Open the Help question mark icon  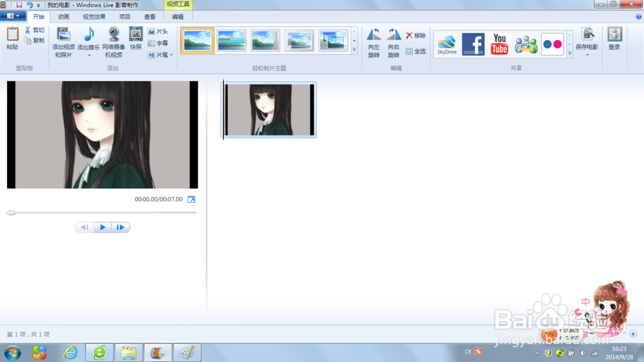click(639, 17)
